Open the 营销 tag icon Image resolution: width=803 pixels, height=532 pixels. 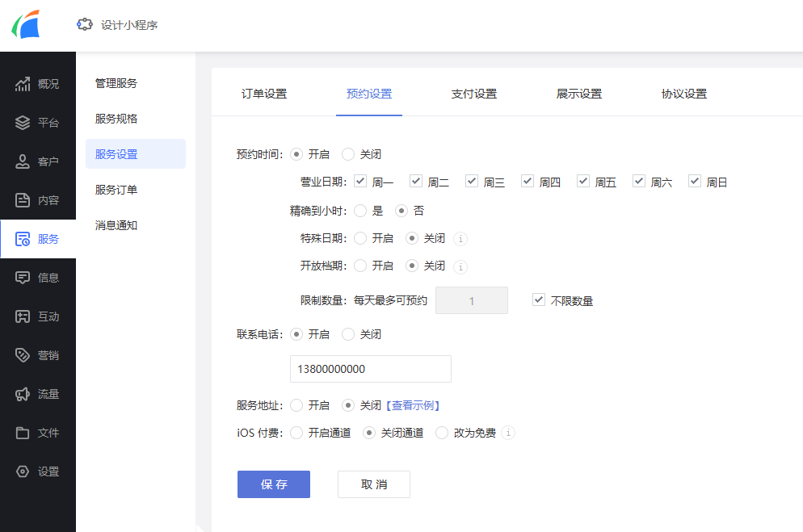(23, 355)
